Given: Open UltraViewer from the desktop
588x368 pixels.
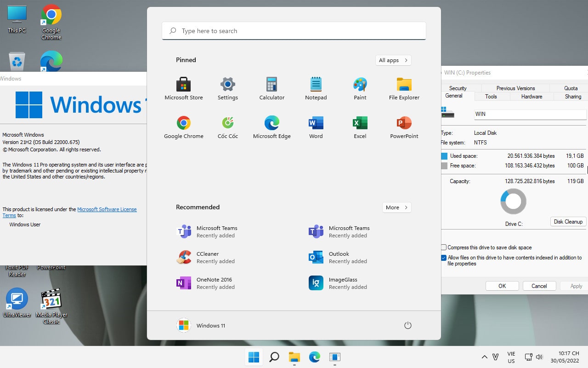Looking at the screenshot, I should coord(17,299).
